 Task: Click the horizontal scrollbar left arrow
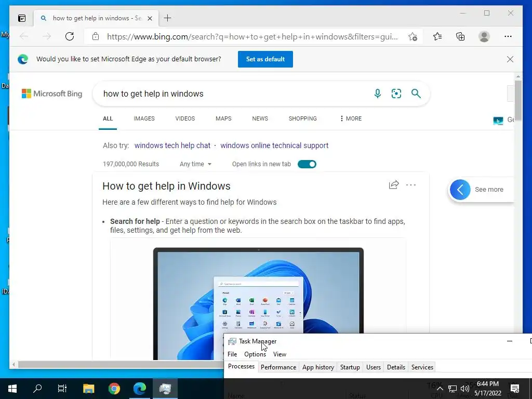14,365
